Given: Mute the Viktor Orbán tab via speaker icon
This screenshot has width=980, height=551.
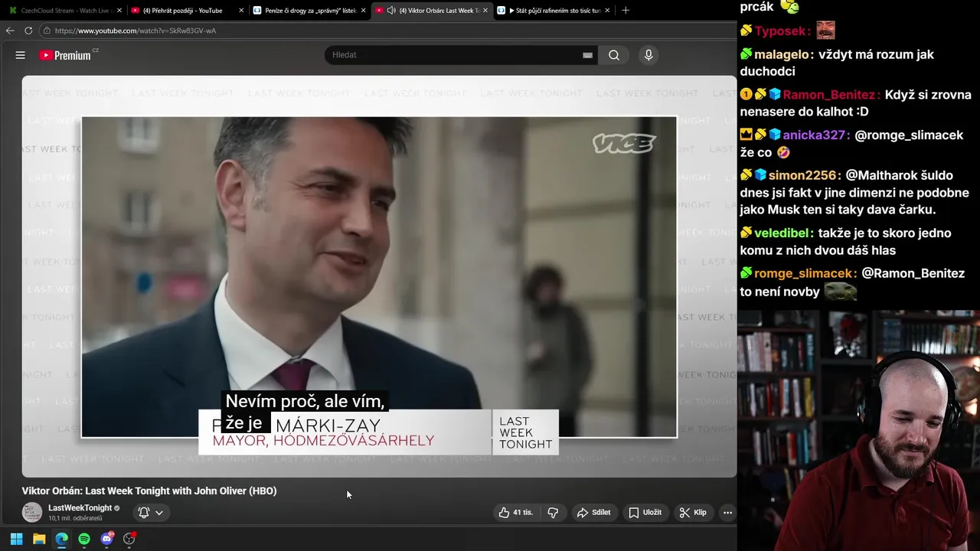Looking at the screenshot, I should click(x=391, y=11).
